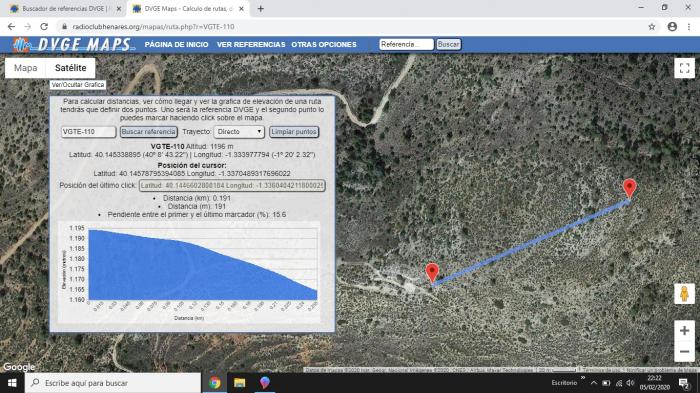Image resolution: width=700 pixels, height=393 pixels.
Task: Open Chrome profile avatar icon
Action: pos(672,27)
